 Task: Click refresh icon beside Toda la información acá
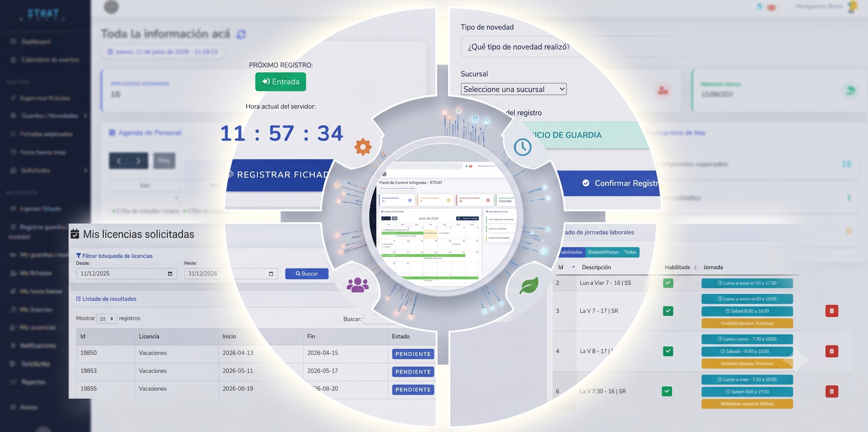[241, 34]
